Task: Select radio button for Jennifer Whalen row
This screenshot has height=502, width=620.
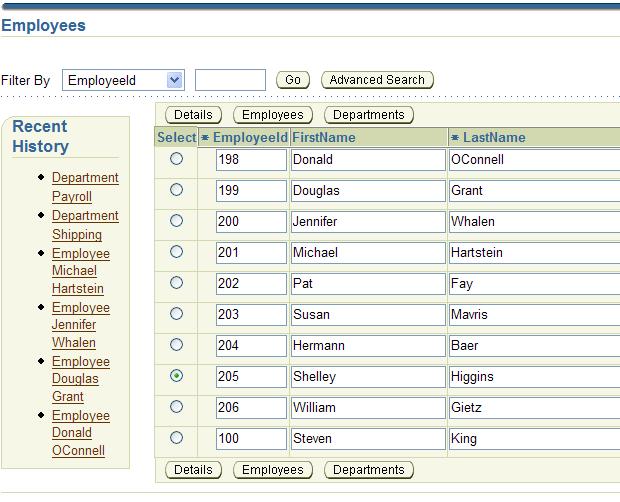Action: click(177, 221)
